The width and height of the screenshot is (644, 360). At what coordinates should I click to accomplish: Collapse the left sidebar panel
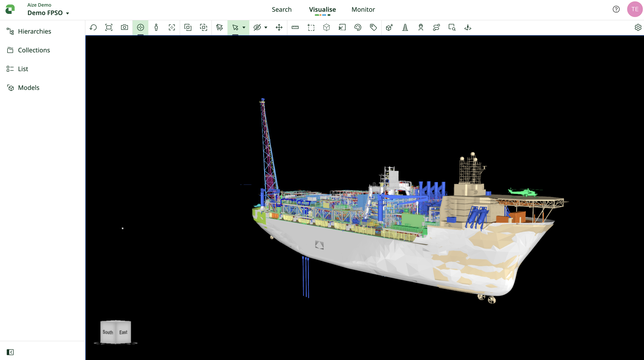tap(10, 352)
